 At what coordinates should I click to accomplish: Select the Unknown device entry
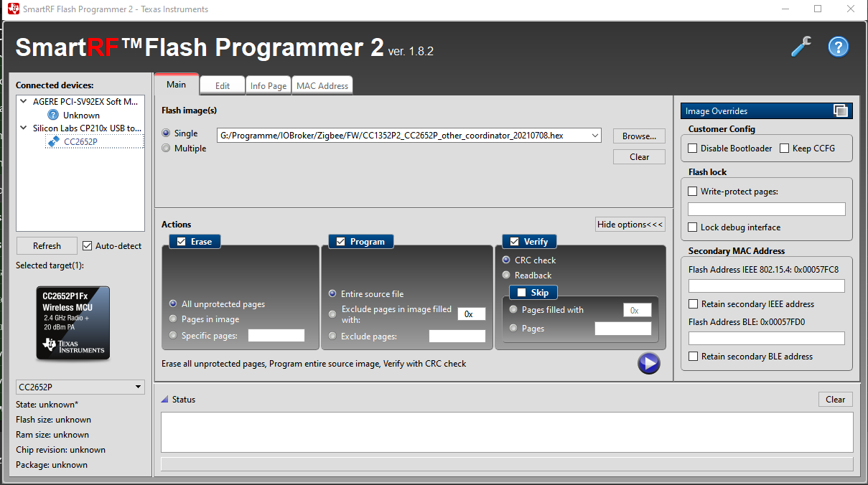(x=81, y=115)
